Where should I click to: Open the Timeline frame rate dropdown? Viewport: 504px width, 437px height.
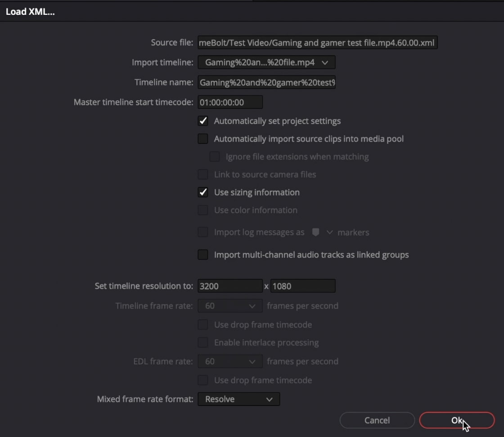click(230, 306)
